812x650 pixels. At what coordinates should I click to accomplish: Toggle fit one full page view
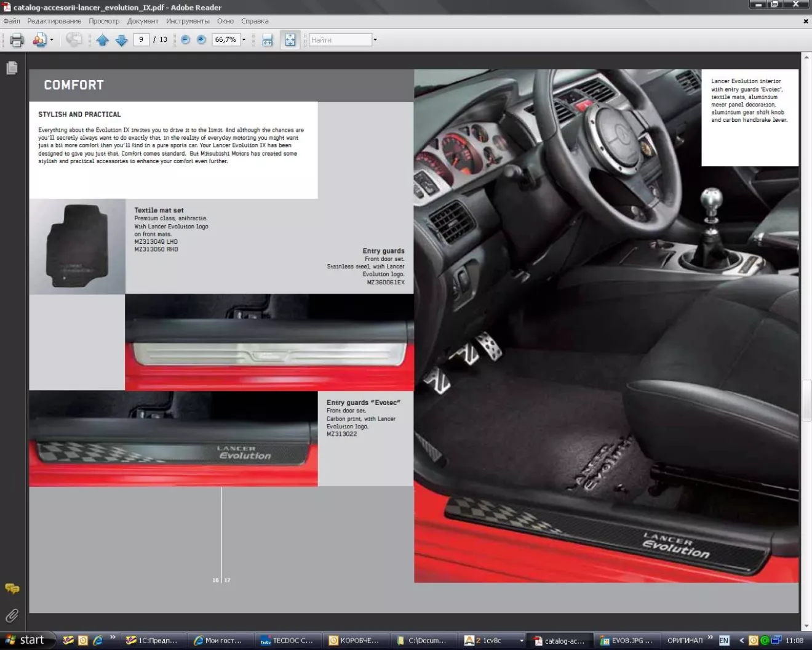click(290, 40)
